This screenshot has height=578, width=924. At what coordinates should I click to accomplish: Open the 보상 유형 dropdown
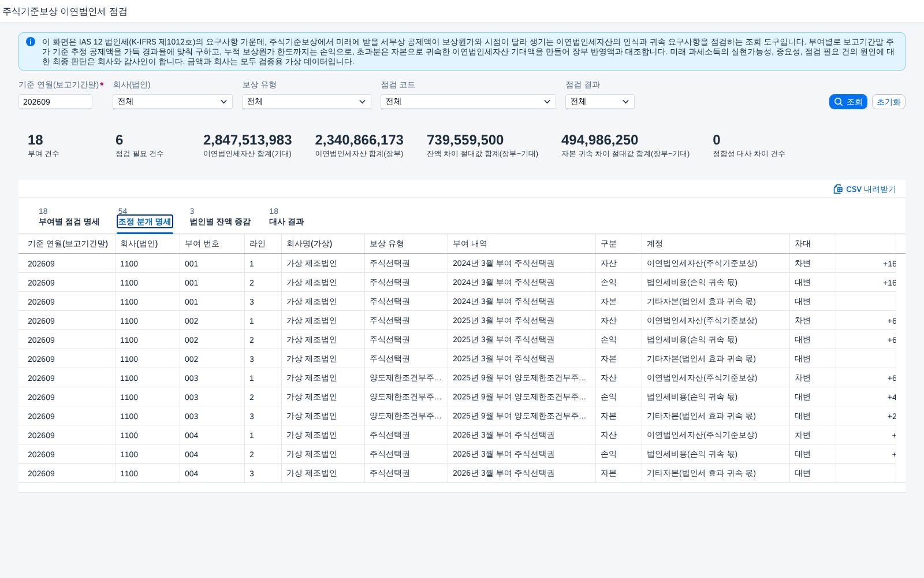(306, 102)
